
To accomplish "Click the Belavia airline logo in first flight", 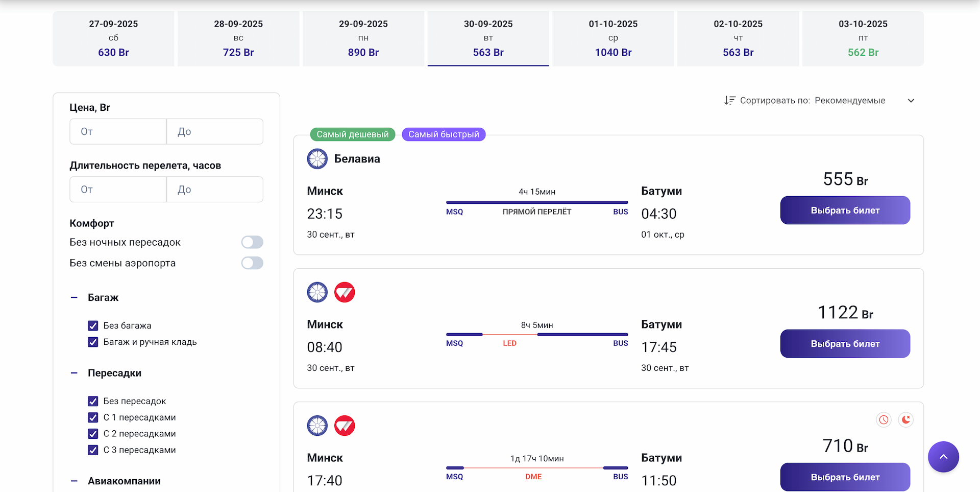I will click(x=317, y=159).
